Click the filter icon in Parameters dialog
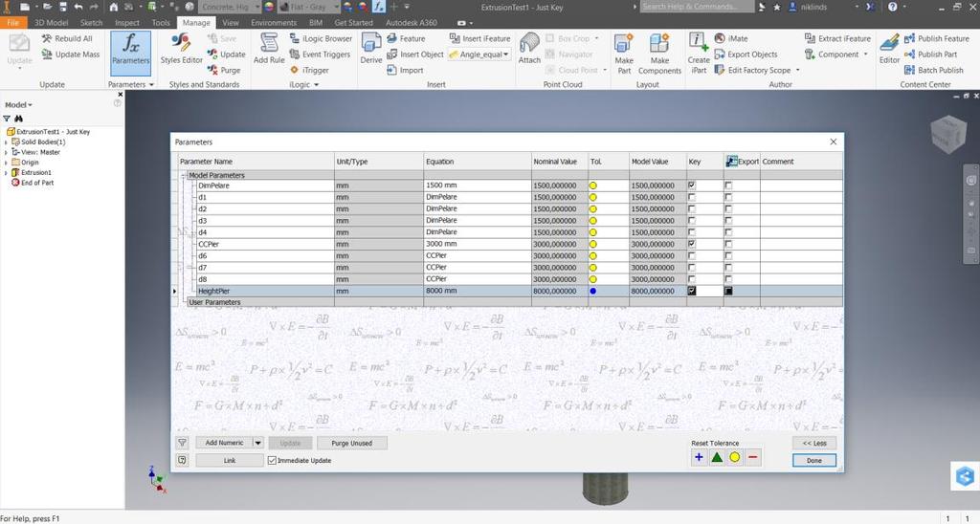The width and height of the screenshot is (980, 524). [x=182, y=443]
